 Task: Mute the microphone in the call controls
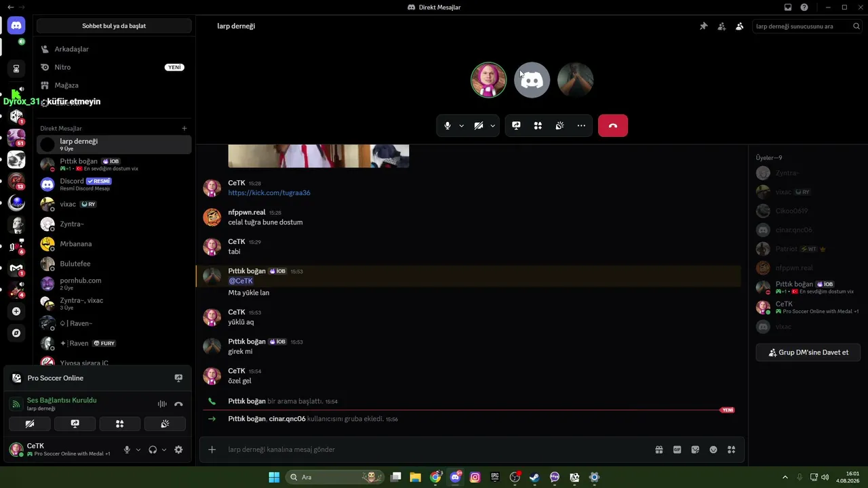point(448,125)
